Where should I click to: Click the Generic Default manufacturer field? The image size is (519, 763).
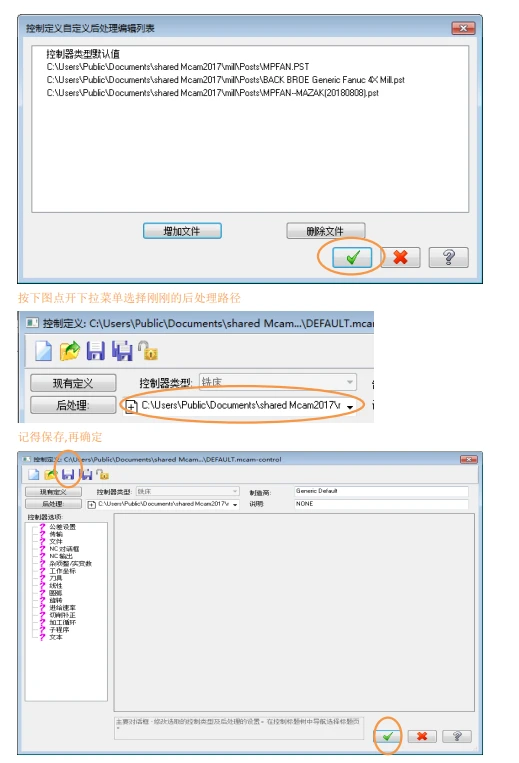381,491
